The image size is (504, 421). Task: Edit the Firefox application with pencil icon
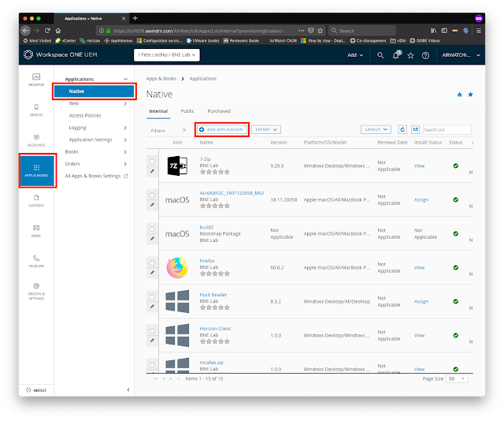pos(152,273)
